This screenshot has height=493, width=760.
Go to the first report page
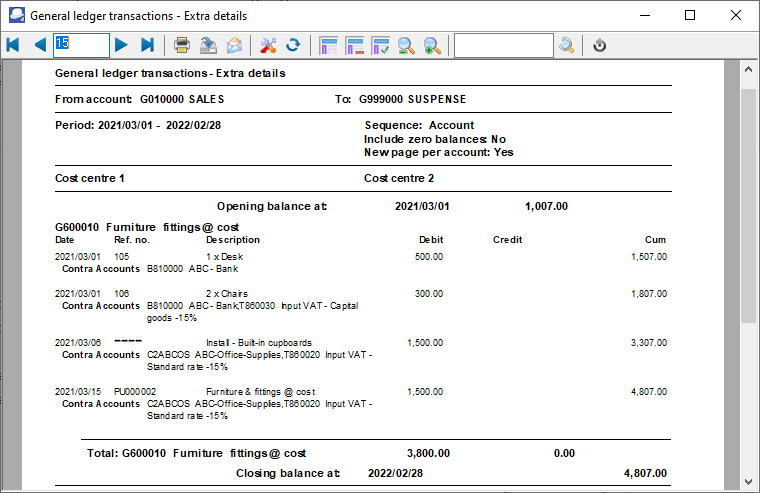(13, 45)
